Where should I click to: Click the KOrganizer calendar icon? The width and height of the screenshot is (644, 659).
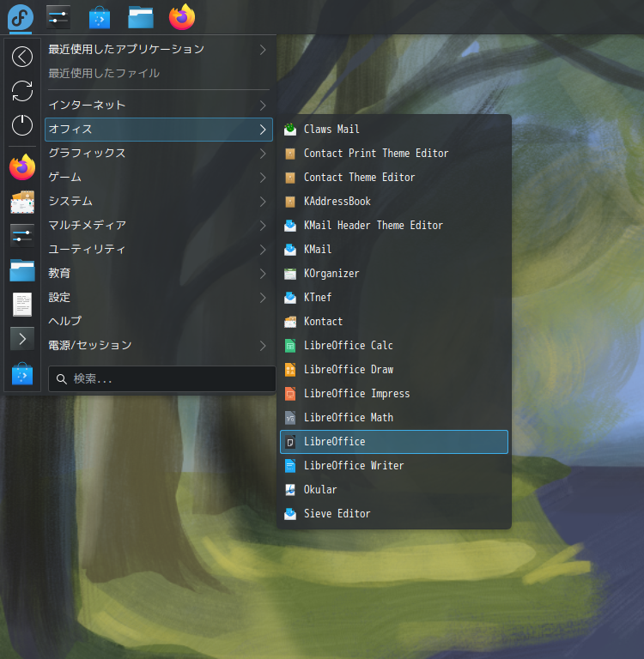click(x=290, y=274)
